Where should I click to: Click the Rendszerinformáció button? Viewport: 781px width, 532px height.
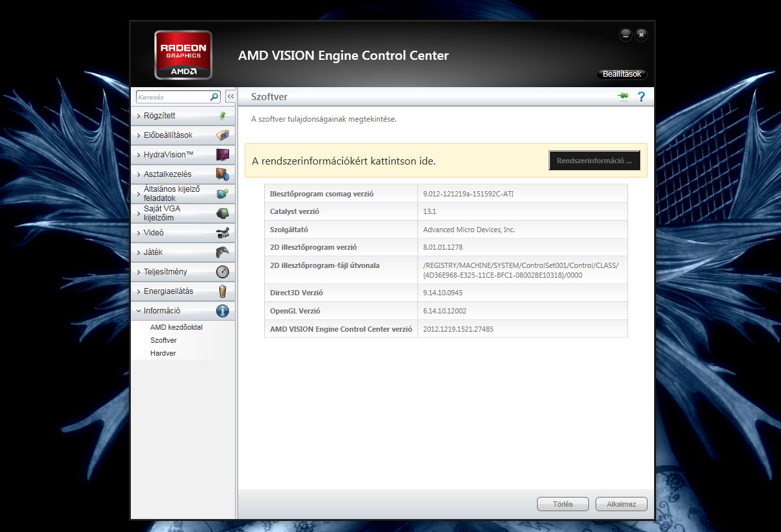coord(594,161)
